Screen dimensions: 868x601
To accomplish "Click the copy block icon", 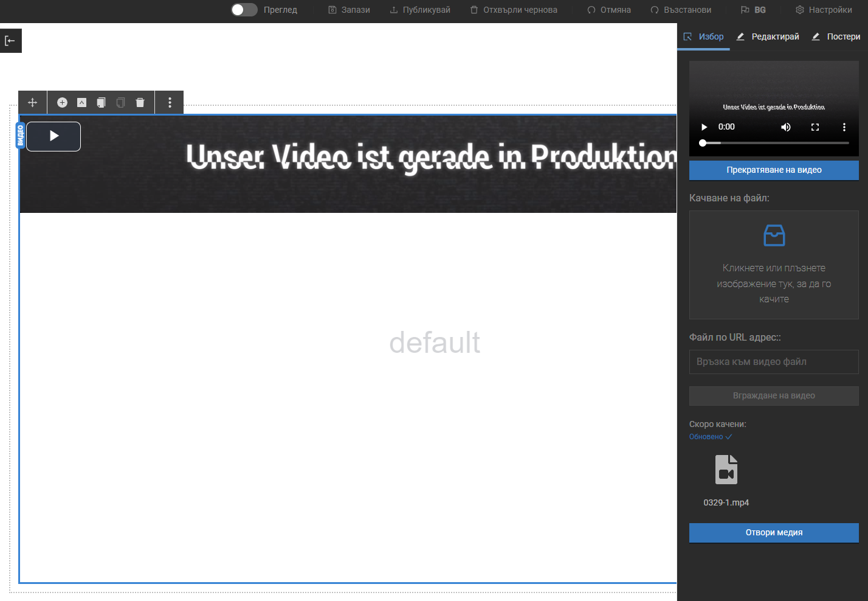I will point(101,103).
